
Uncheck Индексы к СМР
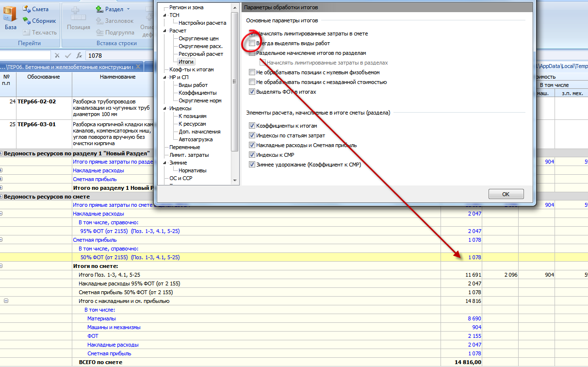(x=252, y=155)
